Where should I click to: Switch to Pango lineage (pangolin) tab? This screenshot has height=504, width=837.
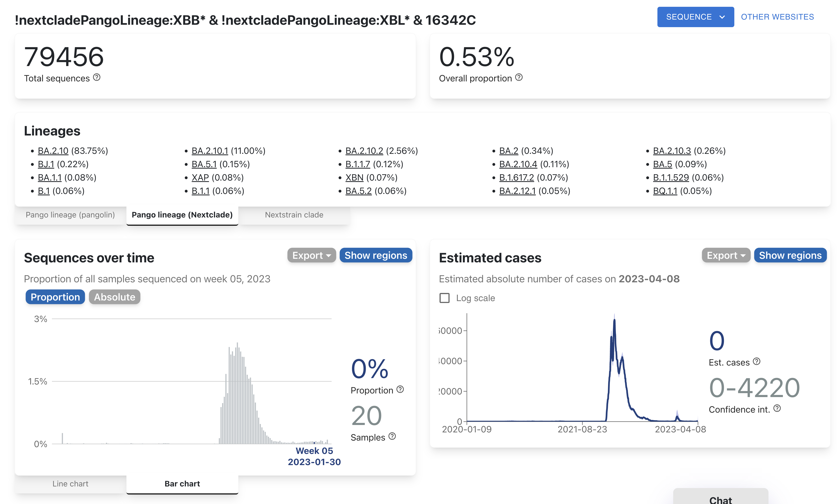[70, 215]
